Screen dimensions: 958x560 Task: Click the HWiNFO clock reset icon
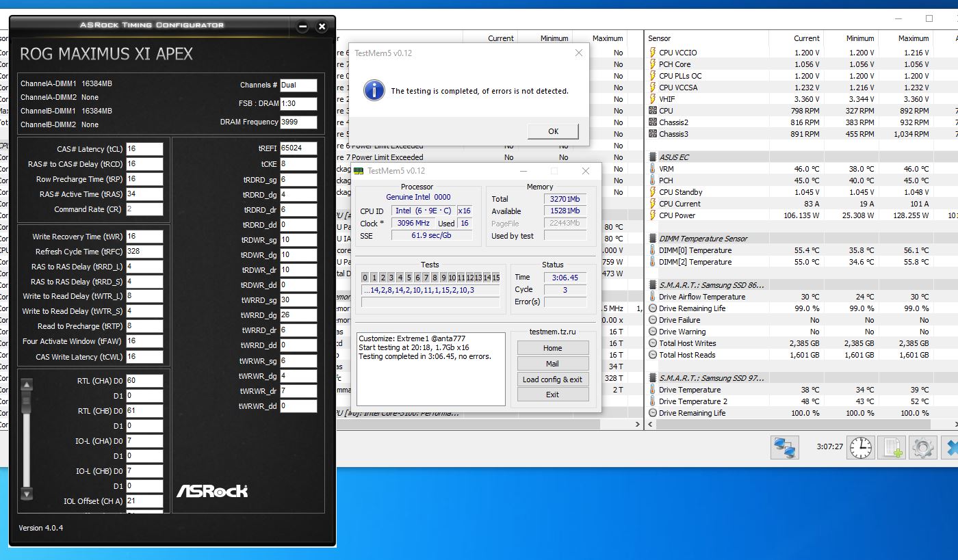click(861, 447)
